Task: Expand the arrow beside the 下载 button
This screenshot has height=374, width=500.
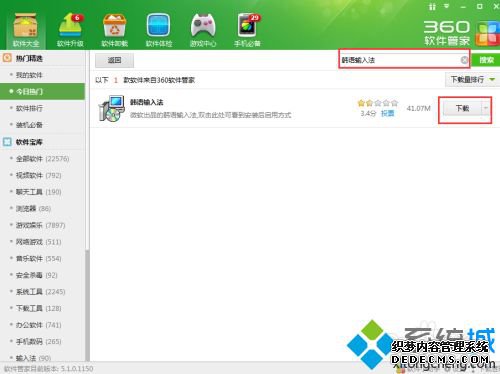Action: pyautogui.click(x=486, y=108)
